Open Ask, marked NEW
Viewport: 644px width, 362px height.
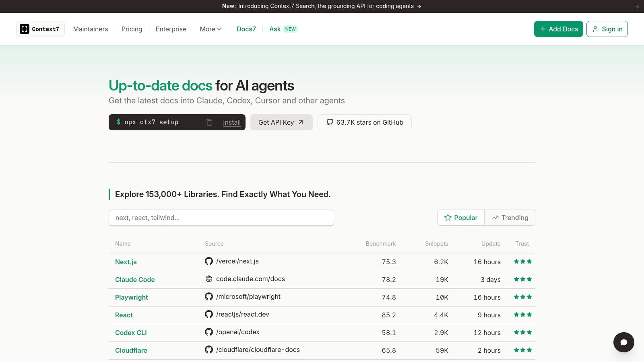pyautogui.click(x=283, y=29)
